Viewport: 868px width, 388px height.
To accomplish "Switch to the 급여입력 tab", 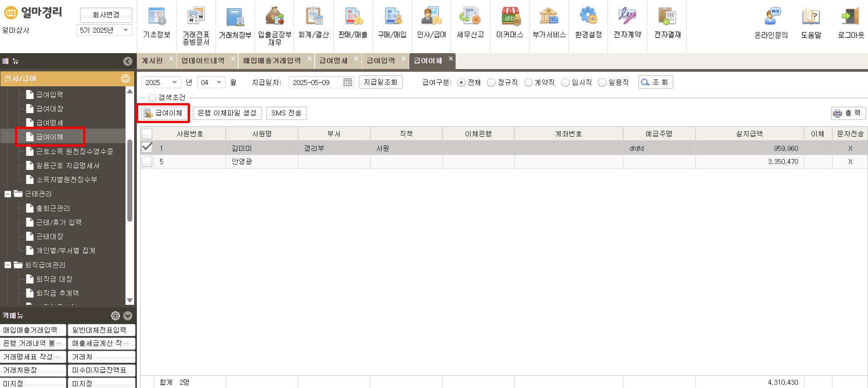I will [381, 61].
